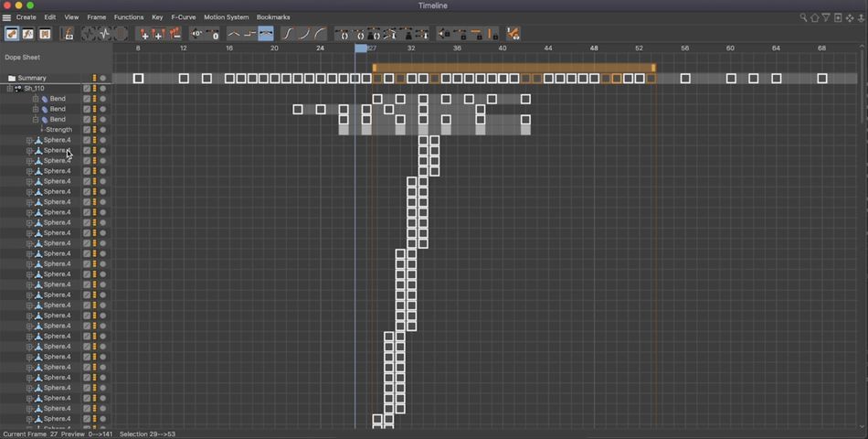Open the Motion System menu
The height and width of the screenshot is (439, 868).
[x=226, y=17]
